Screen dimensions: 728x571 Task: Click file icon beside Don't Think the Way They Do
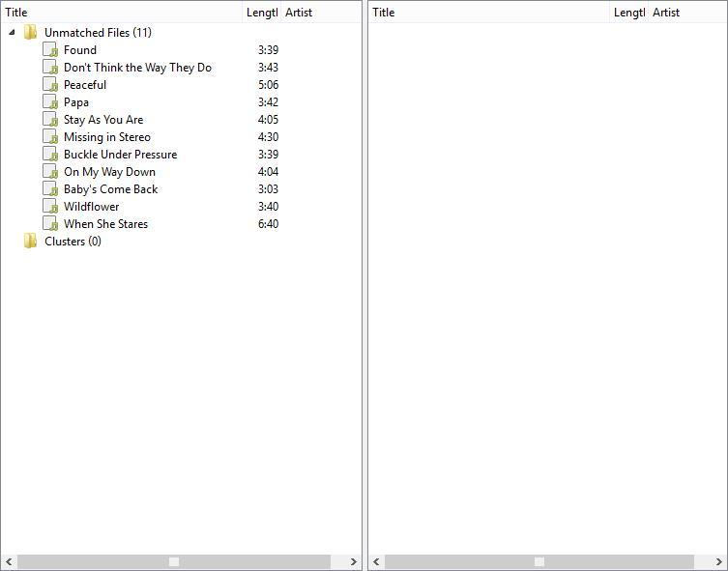click(x=50, y=68)
